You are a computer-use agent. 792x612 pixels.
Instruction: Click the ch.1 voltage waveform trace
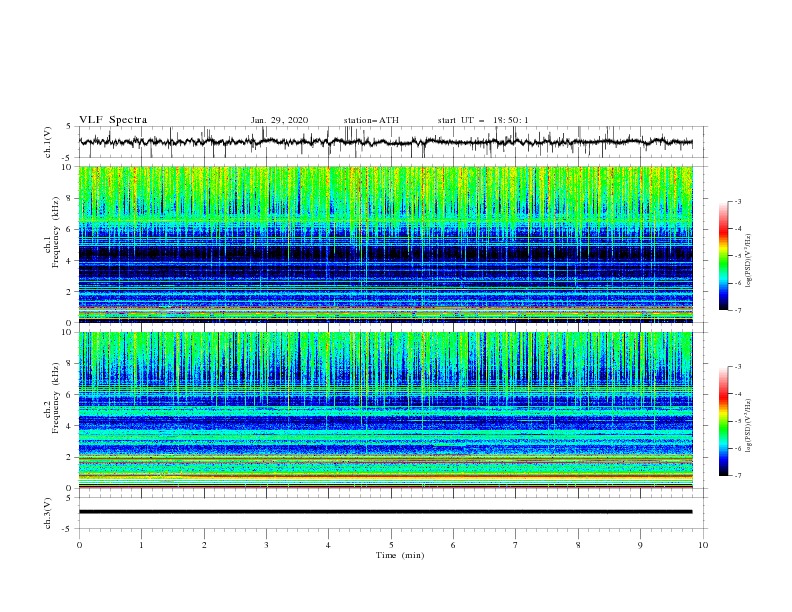click(385, 142)
